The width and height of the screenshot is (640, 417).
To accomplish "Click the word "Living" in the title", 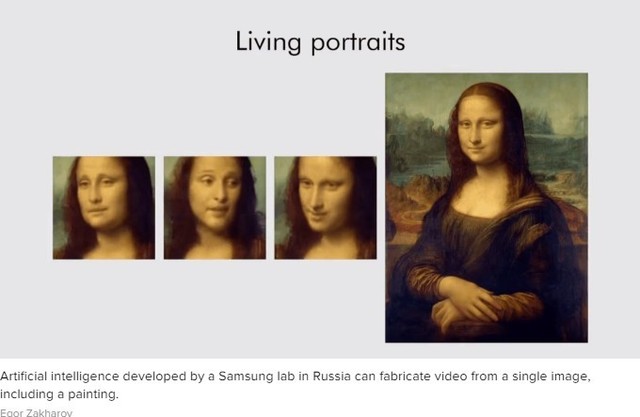I will pos(263,42).
